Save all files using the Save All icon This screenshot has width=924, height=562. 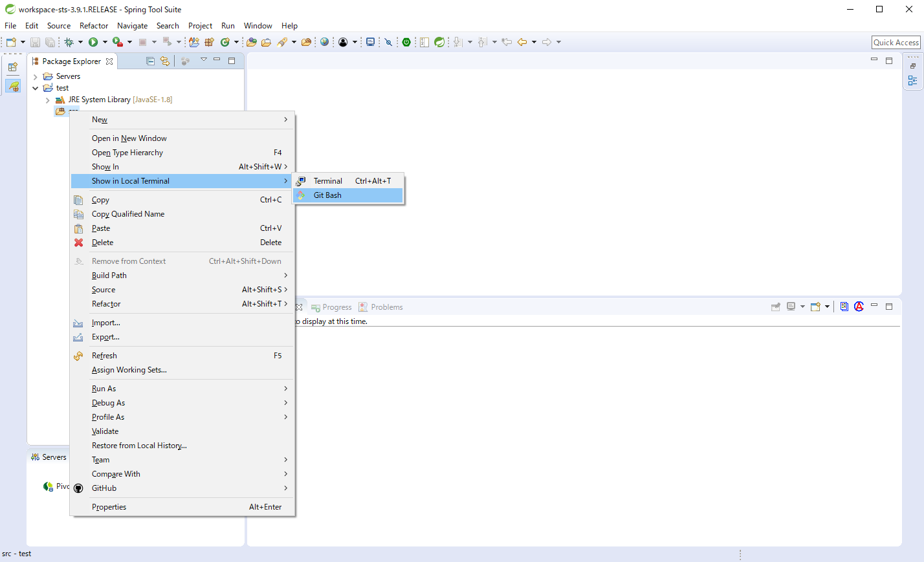pyautogui.click(x=50, y=41)
